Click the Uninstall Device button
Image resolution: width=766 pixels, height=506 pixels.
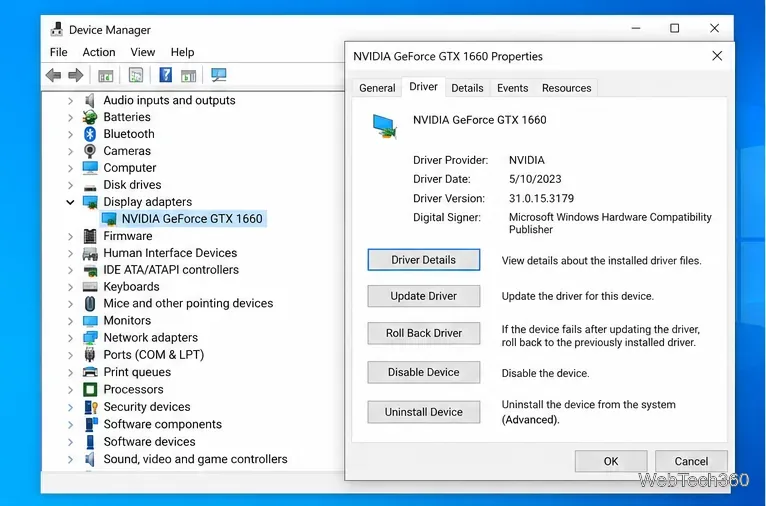[x=424, y=412]
